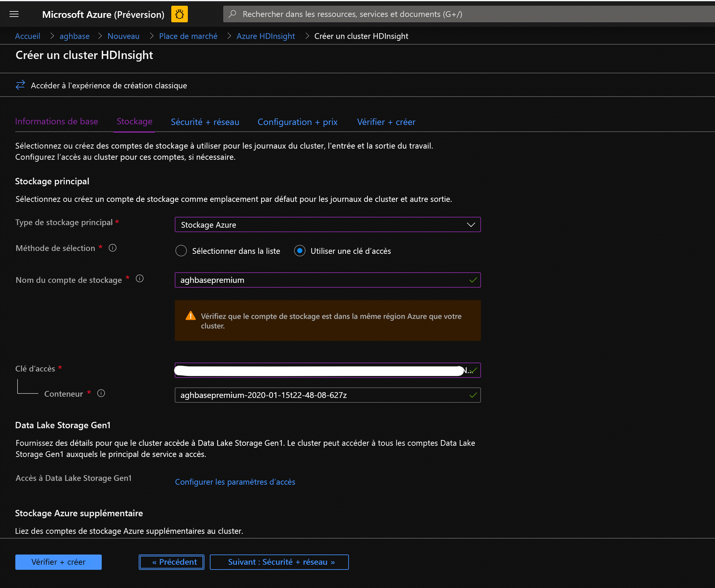Show info icon next to Conteneur

[101, 393]
